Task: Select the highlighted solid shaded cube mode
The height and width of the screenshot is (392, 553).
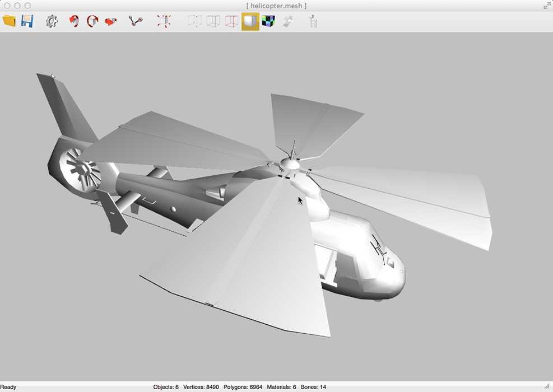Action: click(x=250, y=22)
